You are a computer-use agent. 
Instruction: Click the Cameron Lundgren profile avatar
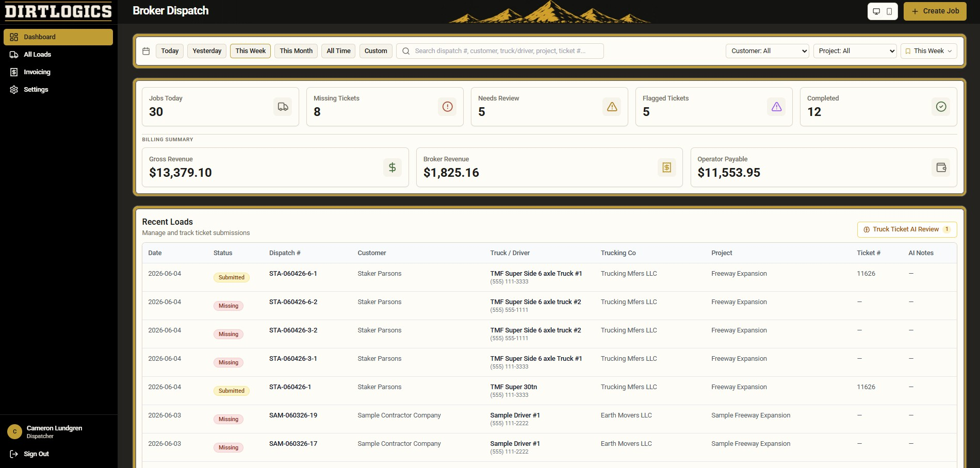pyautogui.click(x=14, y=432)
